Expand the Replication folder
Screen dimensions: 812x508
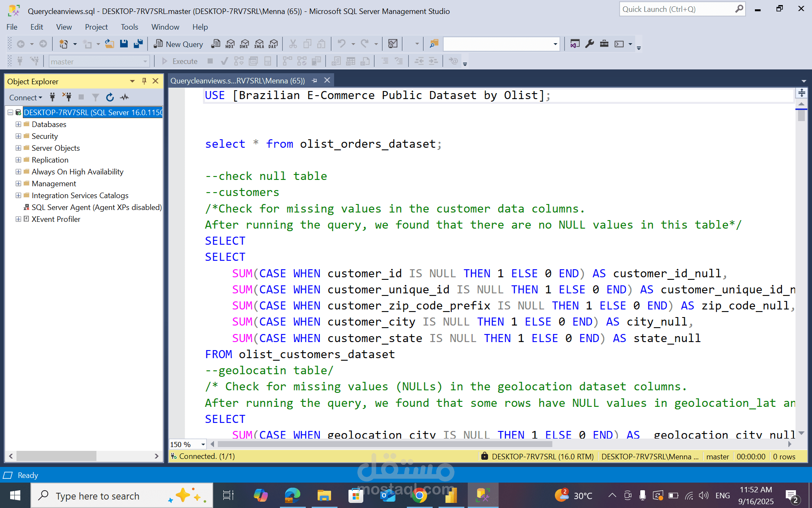18,160
